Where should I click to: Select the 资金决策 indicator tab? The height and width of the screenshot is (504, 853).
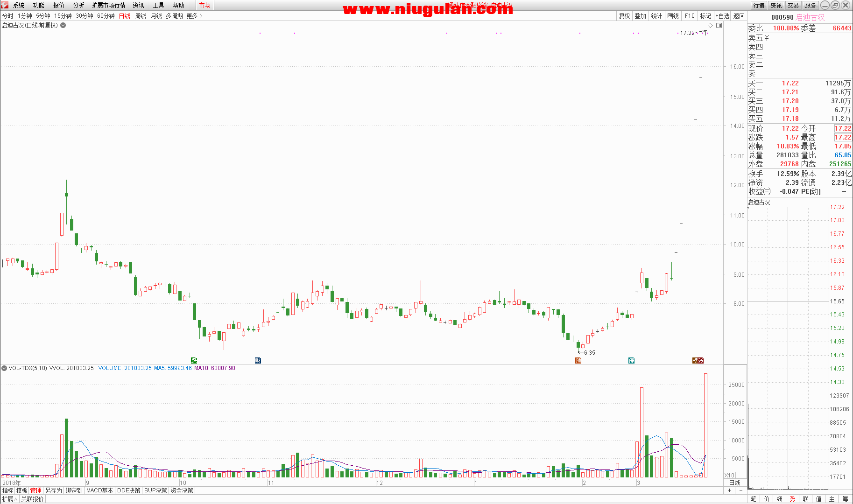pos(182,490)
